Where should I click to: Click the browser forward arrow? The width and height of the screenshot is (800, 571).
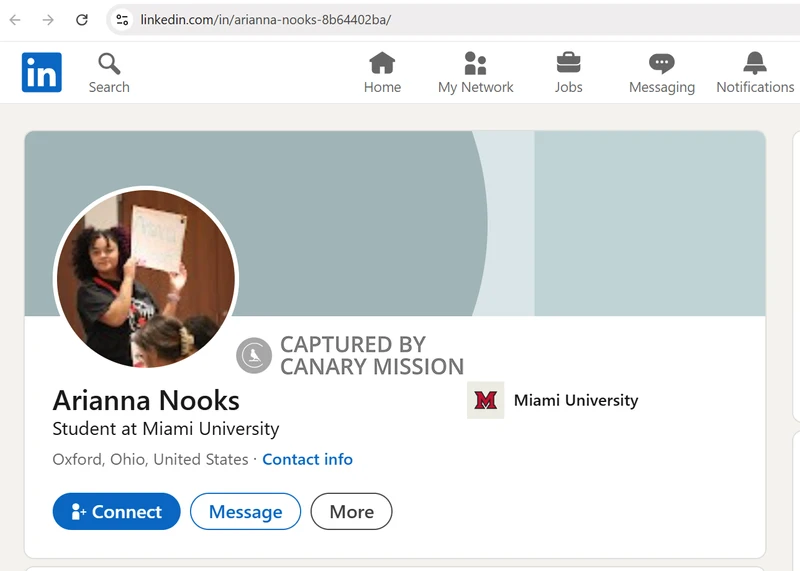click(48, 20)
